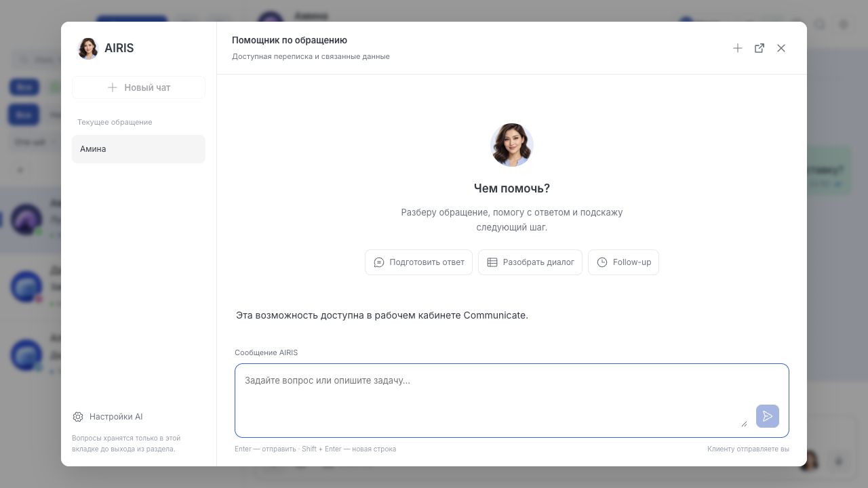Image resolution: width=868 pixels, height=488 pixels.
Task: Choose the Follow-up suggestion
Action: (x=623, y=262)
